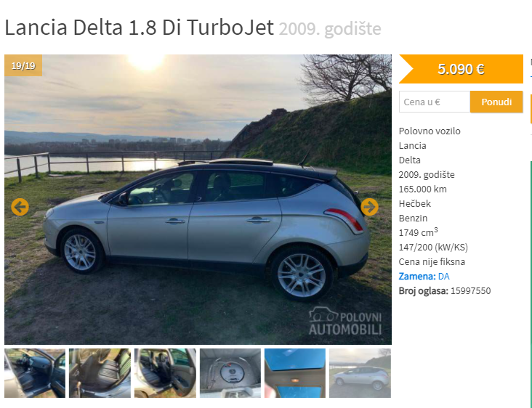Viewport: 532px width, 408px height.
Task: Click the Polovni Automobili watermark logo
Action: coord(345,321)
